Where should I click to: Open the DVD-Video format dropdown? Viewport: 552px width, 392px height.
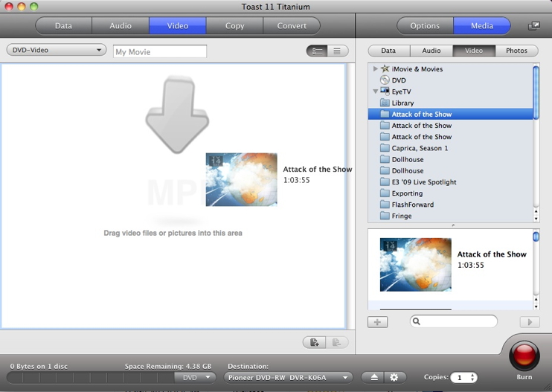click(x=57, y=50)
